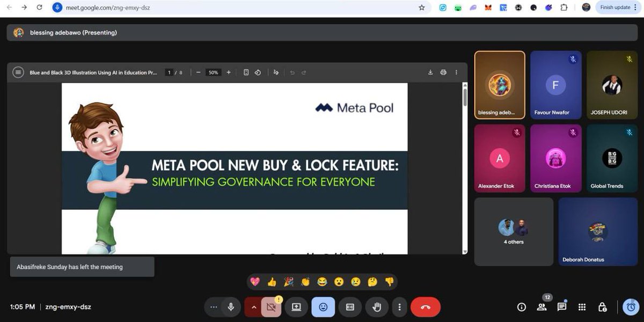Open more options menu in call bar
The height and width of the screenshot is (322, 644).
[x=399, y=307]
